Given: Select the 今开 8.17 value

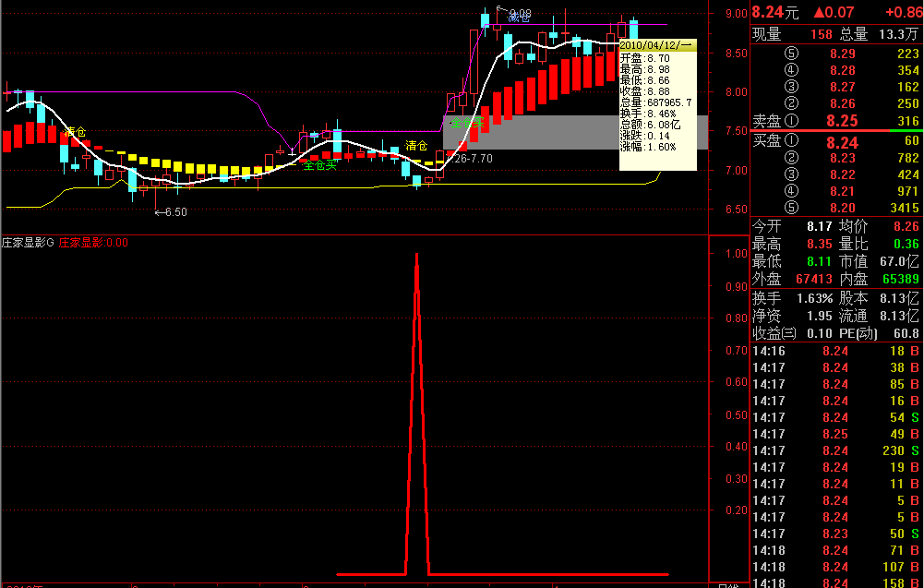Looking at the screenshot, I should 819,226.
